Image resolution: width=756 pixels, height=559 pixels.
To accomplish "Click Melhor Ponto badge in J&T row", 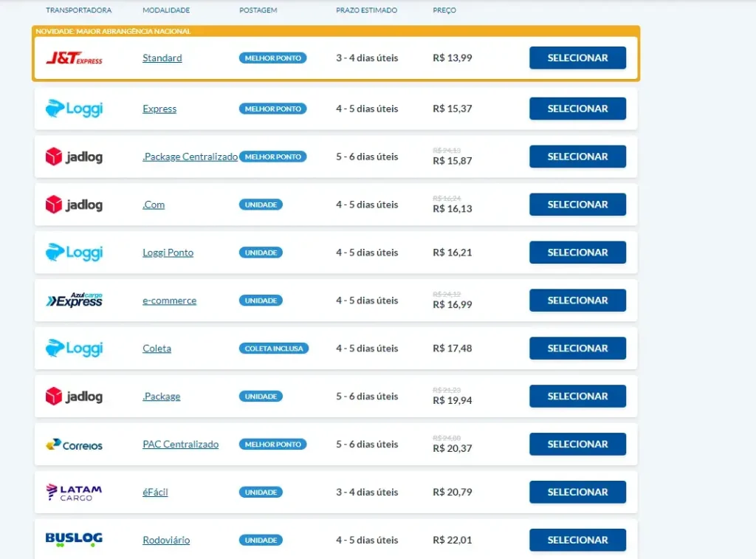I will tap(273, 58).
